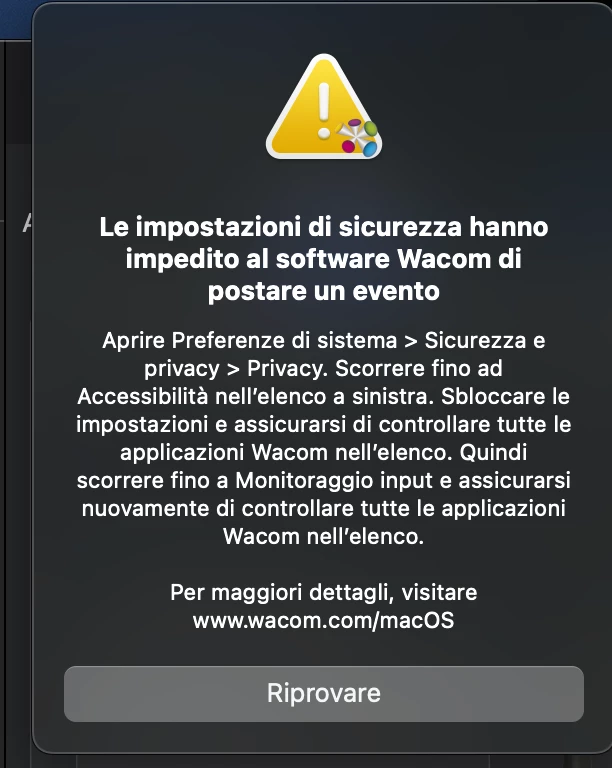Viewport: 612px width, 768px height.
Task: Click the 'privacy > Privacy.' text
Action: click(236, 368)
